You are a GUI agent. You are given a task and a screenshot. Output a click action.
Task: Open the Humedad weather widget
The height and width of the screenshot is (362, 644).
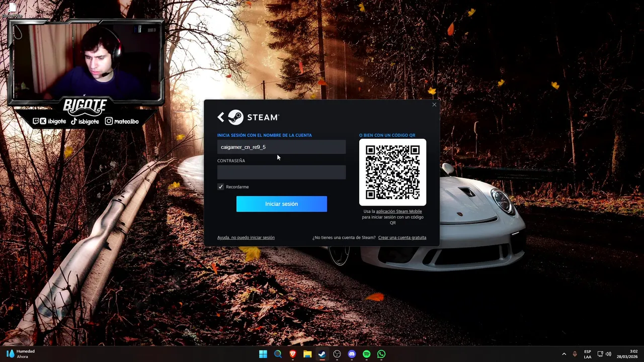[x=21, y=354]
